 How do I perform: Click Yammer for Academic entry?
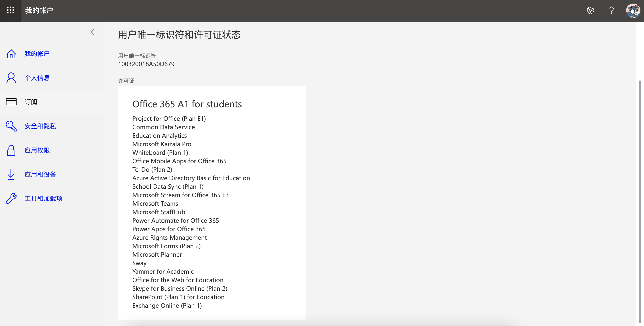click(163, 271)
